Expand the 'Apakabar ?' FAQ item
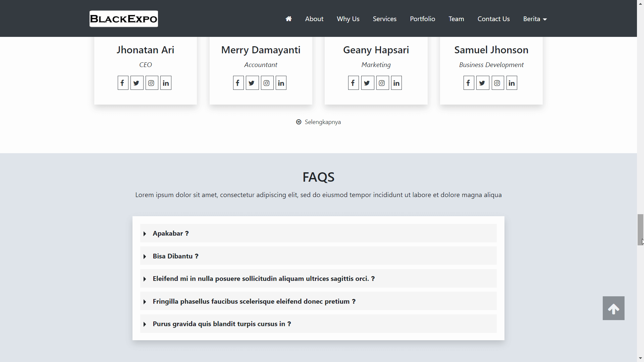This screenshot has height=362, width=644. click(x=170, y=233)
